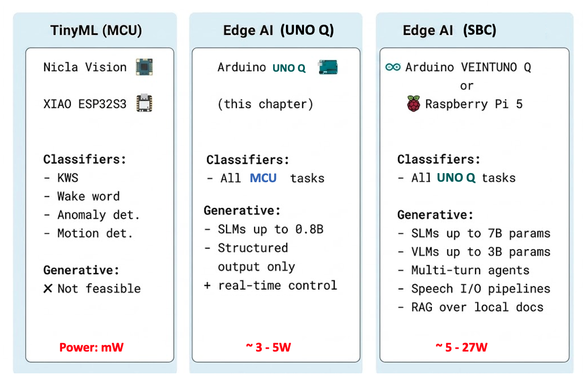Click the Multi-turn agents item
The width and height of the screenshot is (588, 389).
click(x=463, y=270)
